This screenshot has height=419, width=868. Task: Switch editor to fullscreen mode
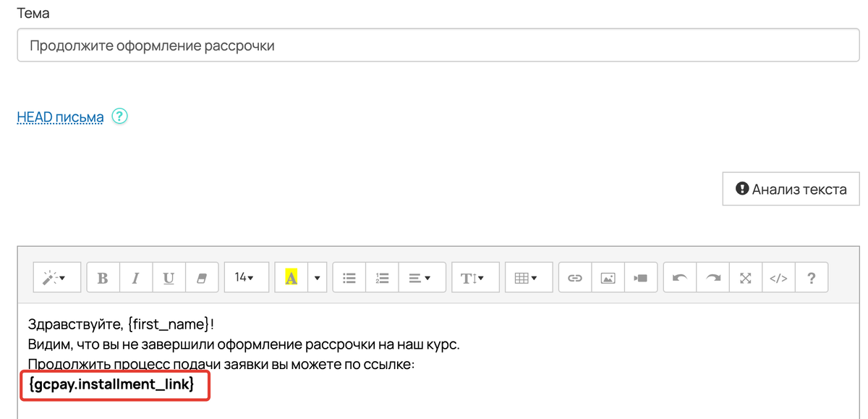coord(746,277)
